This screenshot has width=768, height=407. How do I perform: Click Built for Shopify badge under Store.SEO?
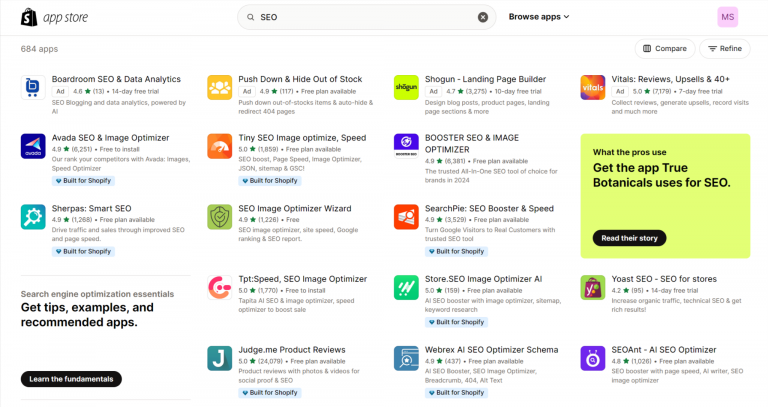[456, 322]
